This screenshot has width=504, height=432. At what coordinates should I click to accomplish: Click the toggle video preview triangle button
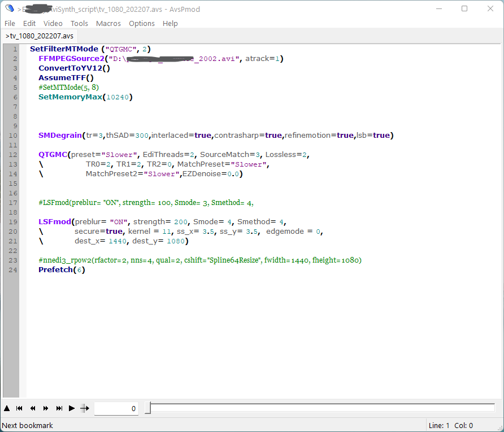coord(7,408)
